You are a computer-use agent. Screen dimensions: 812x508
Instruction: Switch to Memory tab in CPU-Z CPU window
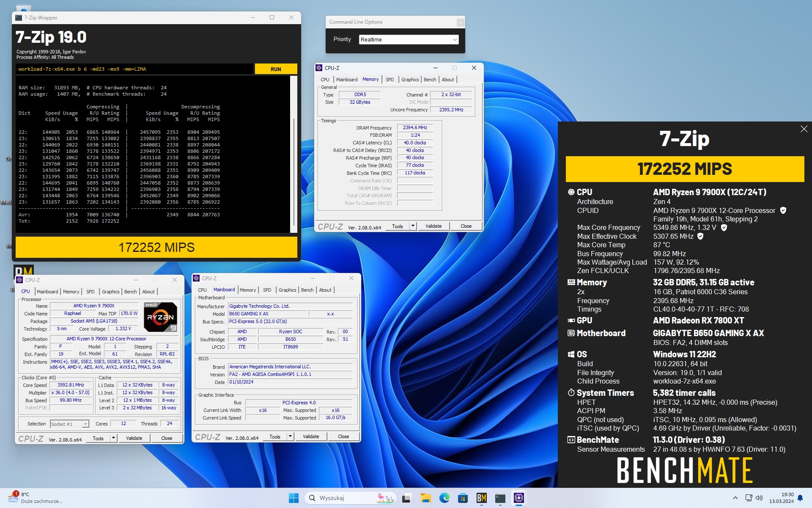(71, 292)
